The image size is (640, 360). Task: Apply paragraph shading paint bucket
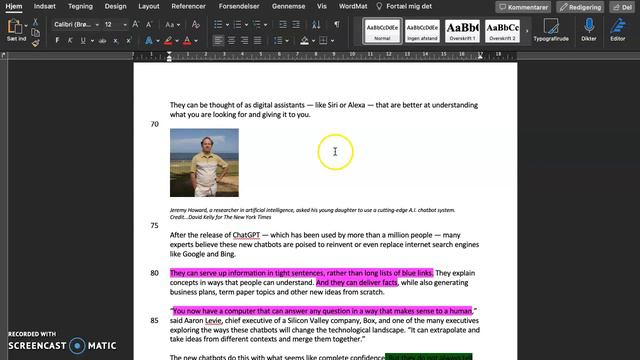(304, 40)
